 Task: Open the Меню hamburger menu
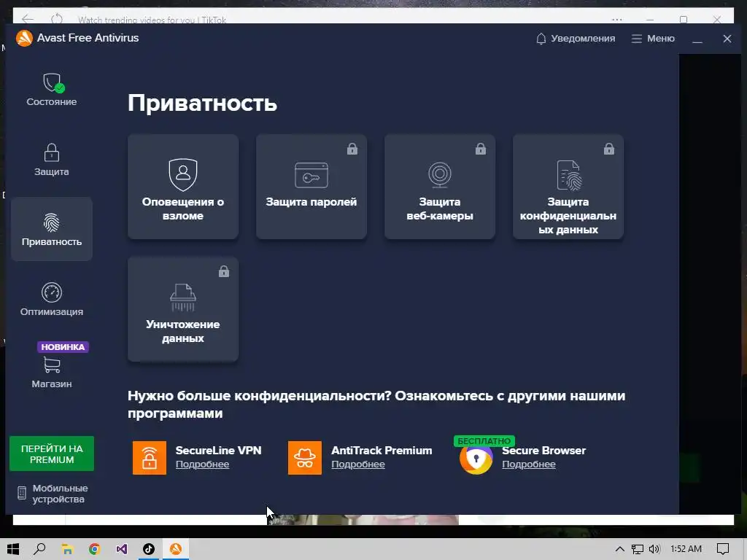(x=653, y=39)
